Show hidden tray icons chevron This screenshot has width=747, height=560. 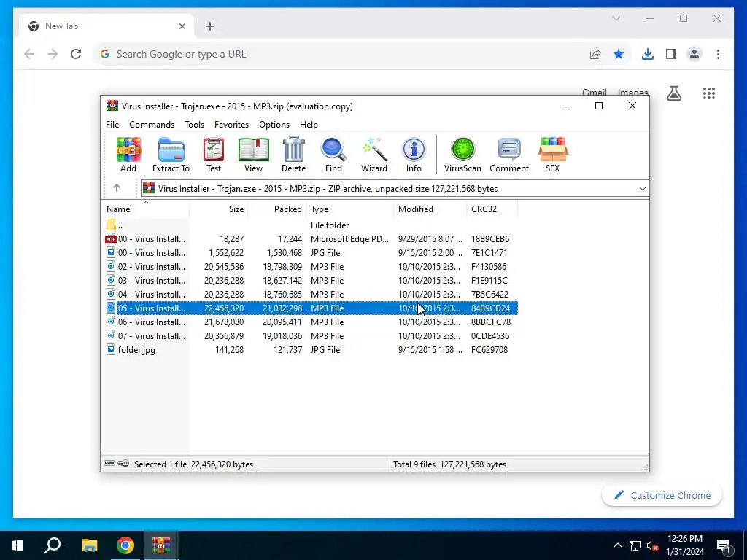(617, 545)
